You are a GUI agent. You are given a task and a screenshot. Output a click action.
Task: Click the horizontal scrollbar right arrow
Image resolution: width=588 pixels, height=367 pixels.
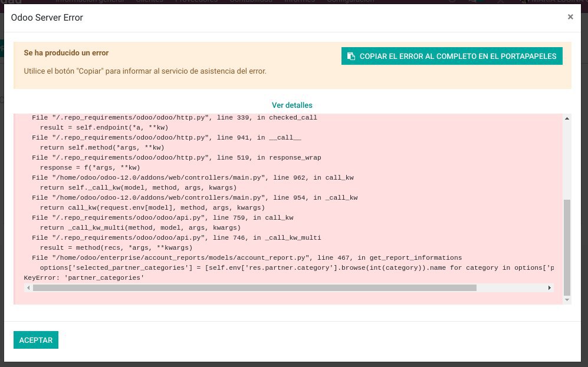tap(550, 288)
